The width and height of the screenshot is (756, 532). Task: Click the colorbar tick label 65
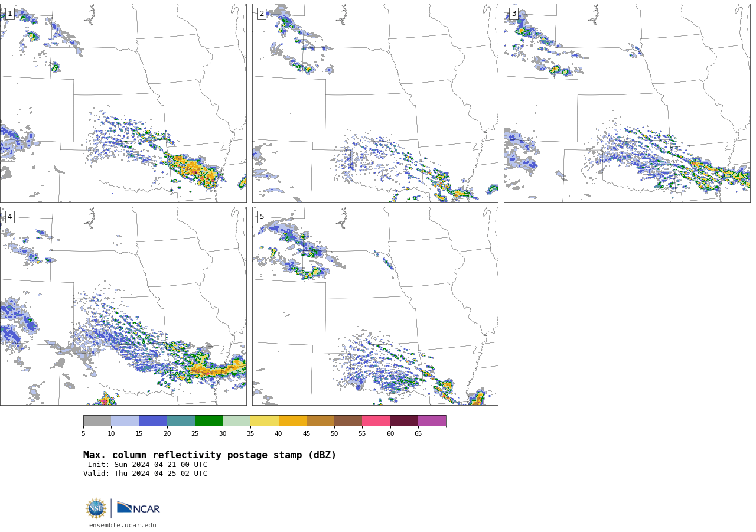pos(418,434)
